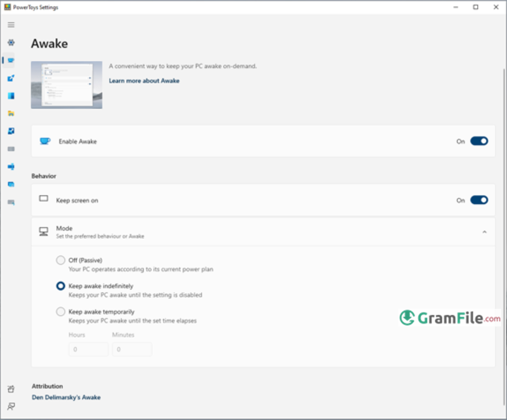This screenshot has height=420, width=507.
Task: Click the Awake preview thumbnail image
Action: tap(66, 85)
